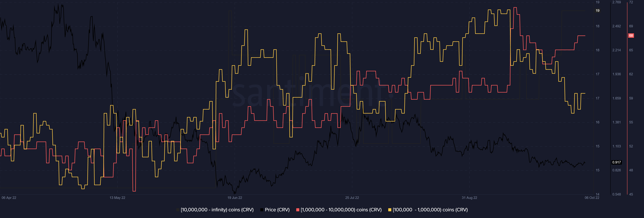Click the yellow 100,000-1,000,000 coins legend swatch
The image size is (644, 218).
[389, 210]
